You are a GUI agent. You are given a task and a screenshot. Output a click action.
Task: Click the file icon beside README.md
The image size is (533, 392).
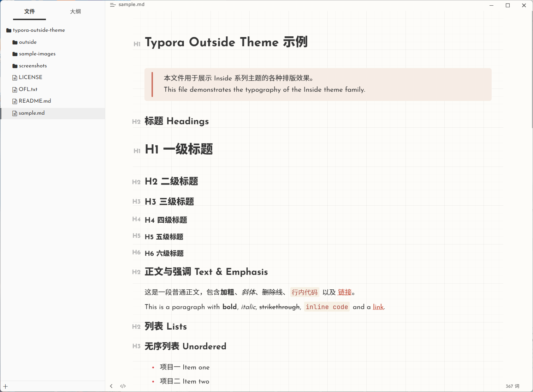pos(15,101)
